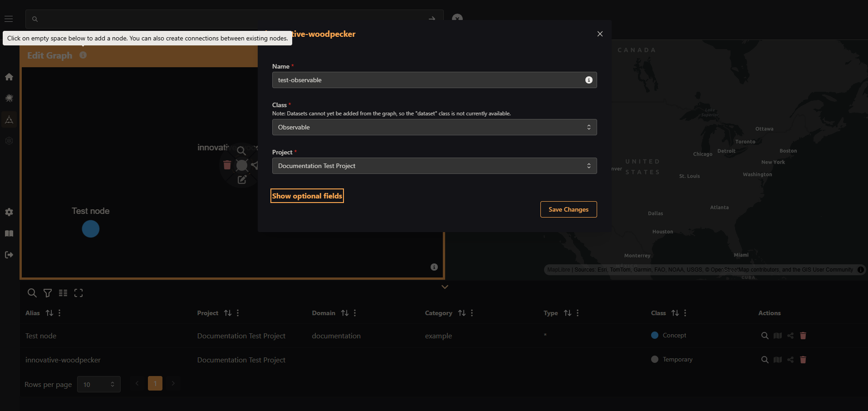Click the magnifier action for Test node row

coord(765,336)
